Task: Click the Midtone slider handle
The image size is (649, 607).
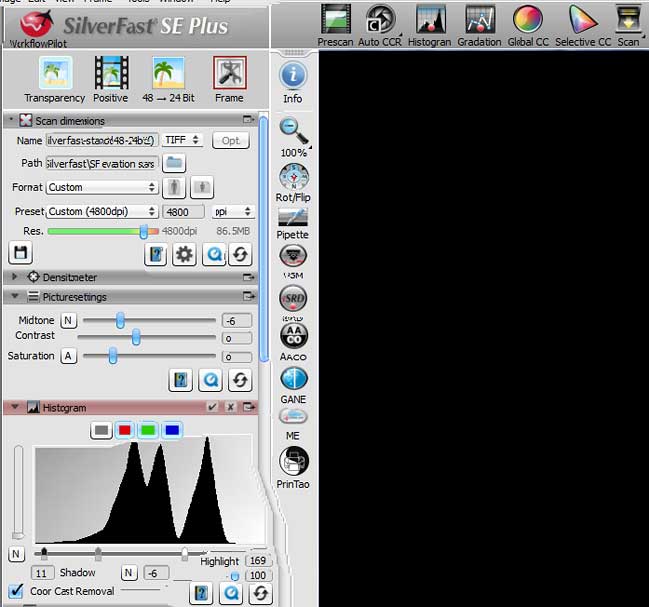Action: click(120, 321)
